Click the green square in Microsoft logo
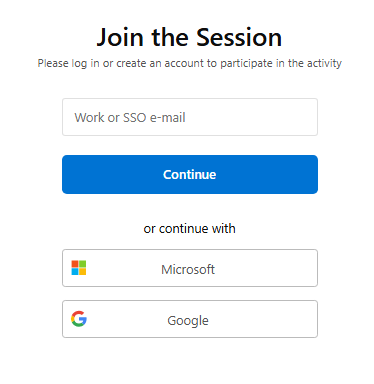374x384 pixels. 83,264
